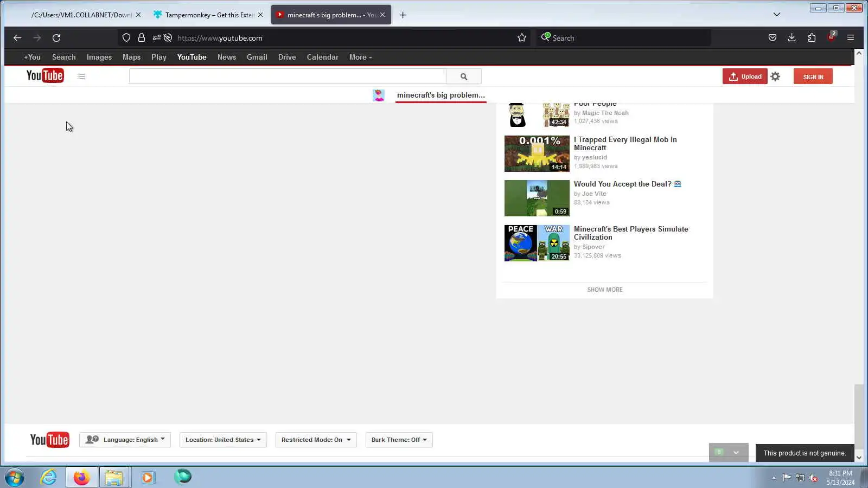
Task: Click the volume icon in the system tray
Action: (813, 478)
